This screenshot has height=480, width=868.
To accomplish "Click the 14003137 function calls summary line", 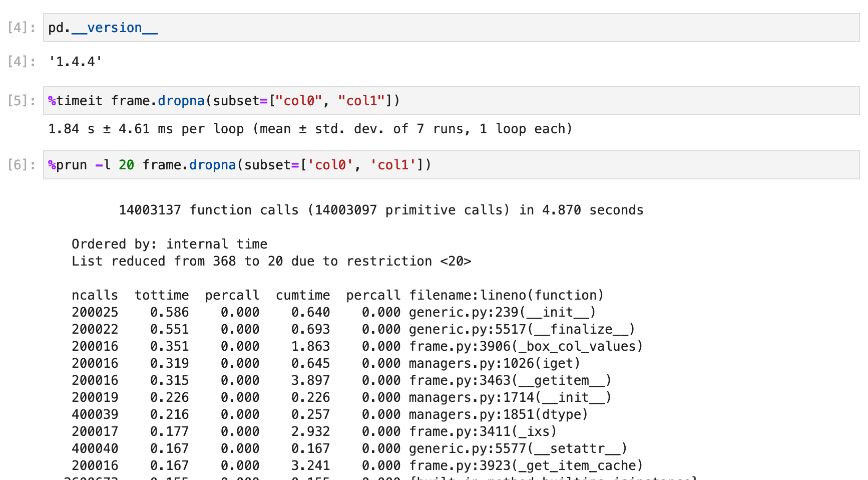I will [381, 210].
